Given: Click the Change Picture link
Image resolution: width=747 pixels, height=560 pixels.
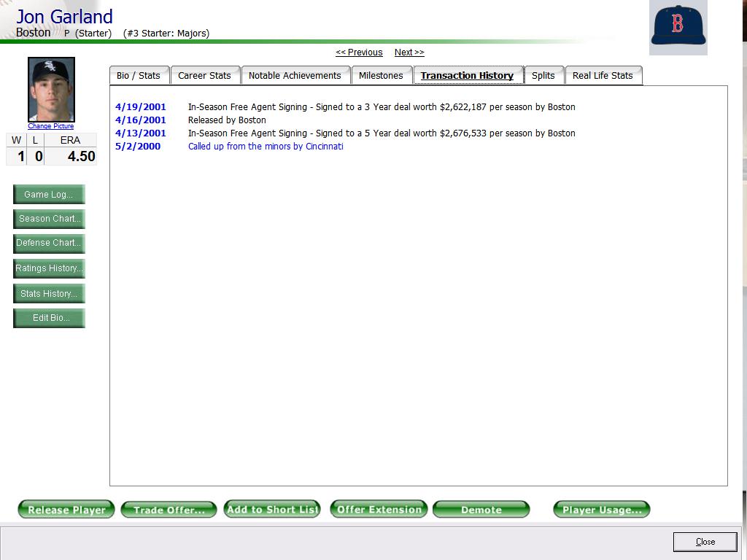Looking at the screenshot, I should pos(50,126).
